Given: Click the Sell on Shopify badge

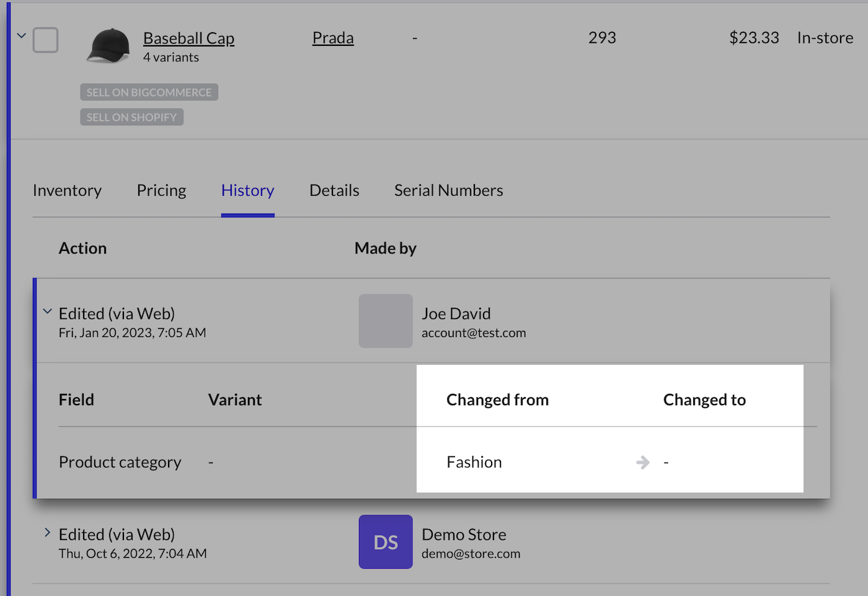Looking at the screenshot, I should click(131, 117).
